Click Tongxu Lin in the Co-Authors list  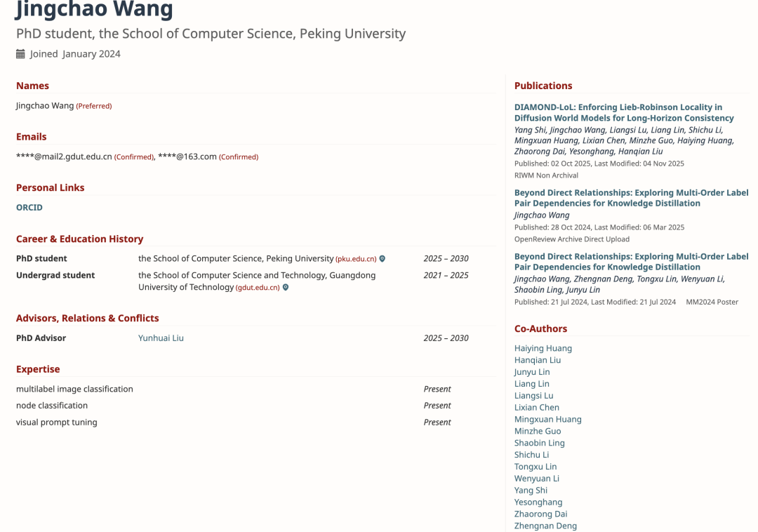[x=536, y=467]
